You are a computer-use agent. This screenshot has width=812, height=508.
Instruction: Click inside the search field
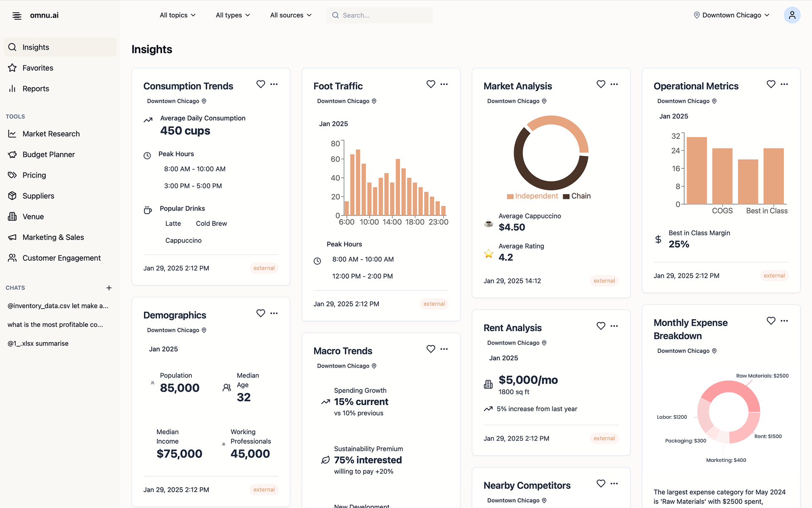pos(379,15)
